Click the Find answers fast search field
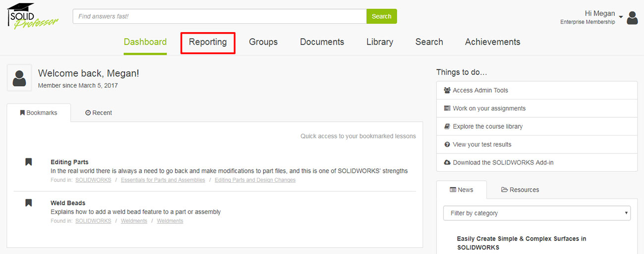 [219, 16]
